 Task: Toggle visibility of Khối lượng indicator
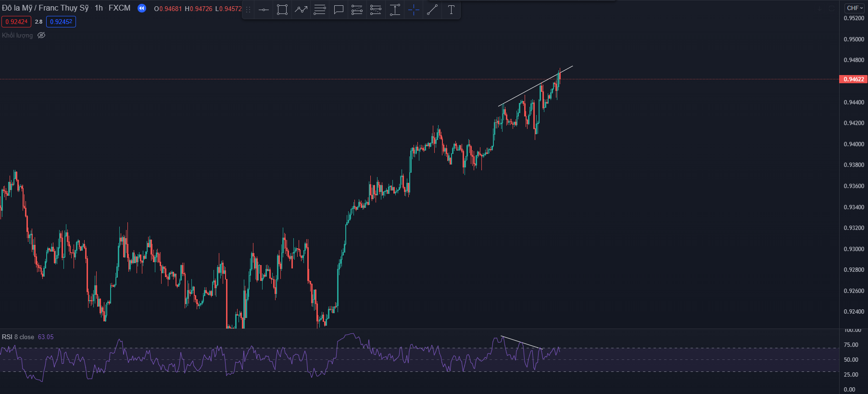41,35
